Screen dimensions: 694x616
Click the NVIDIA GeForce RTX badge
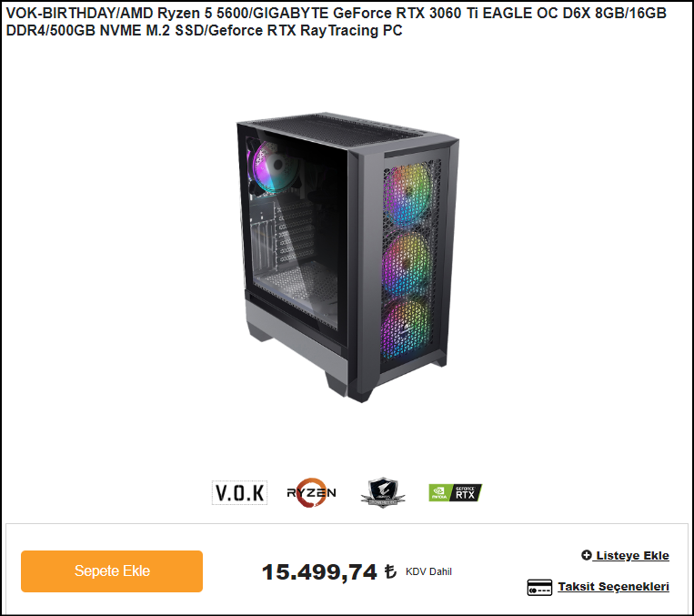pyautogui.click(x=455, y=493)
